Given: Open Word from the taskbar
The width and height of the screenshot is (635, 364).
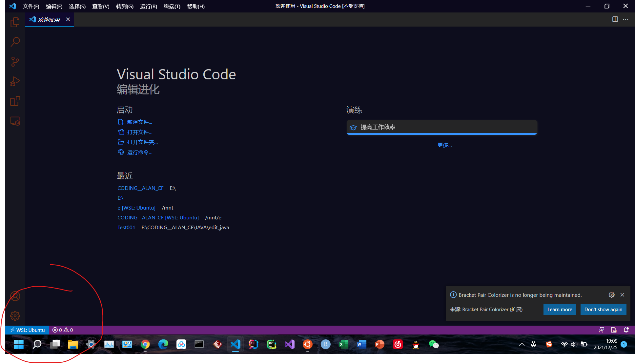Looking at the screenshot, I should pos(361,344).
